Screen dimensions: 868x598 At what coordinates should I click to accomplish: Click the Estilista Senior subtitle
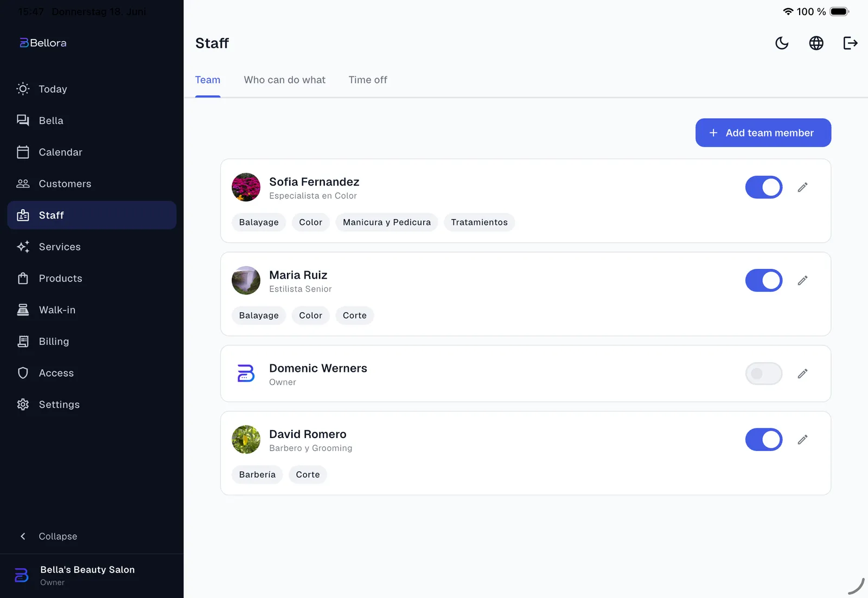[x=301, y=289]
